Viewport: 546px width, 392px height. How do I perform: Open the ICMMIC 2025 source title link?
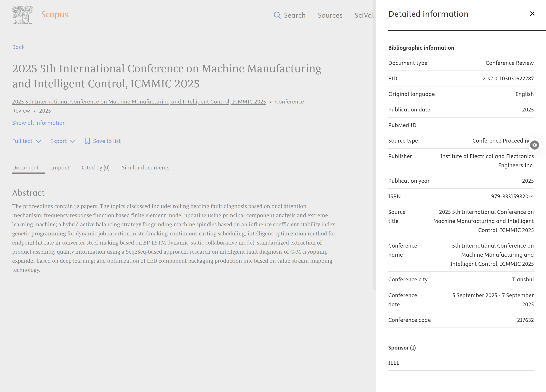[x=139, y=102]
